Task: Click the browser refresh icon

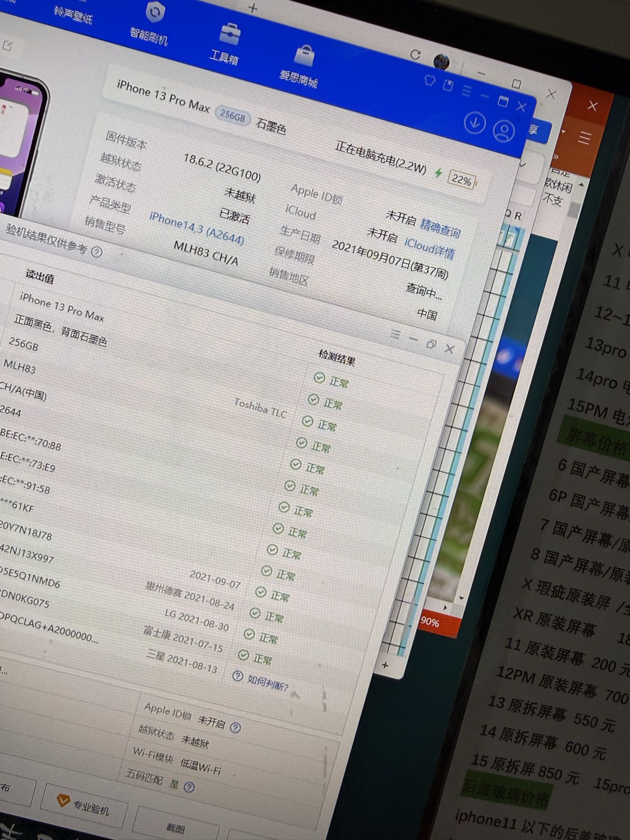Action: pyautogui.click(x=415, y=55)
